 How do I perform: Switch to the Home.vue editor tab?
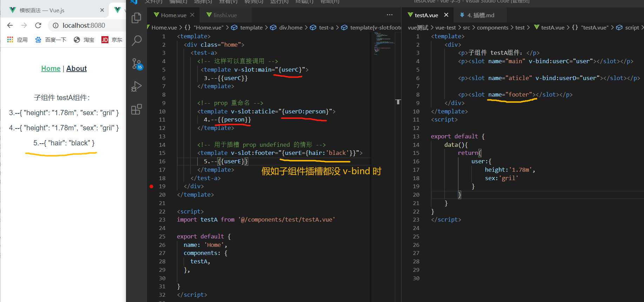(173, 15)
